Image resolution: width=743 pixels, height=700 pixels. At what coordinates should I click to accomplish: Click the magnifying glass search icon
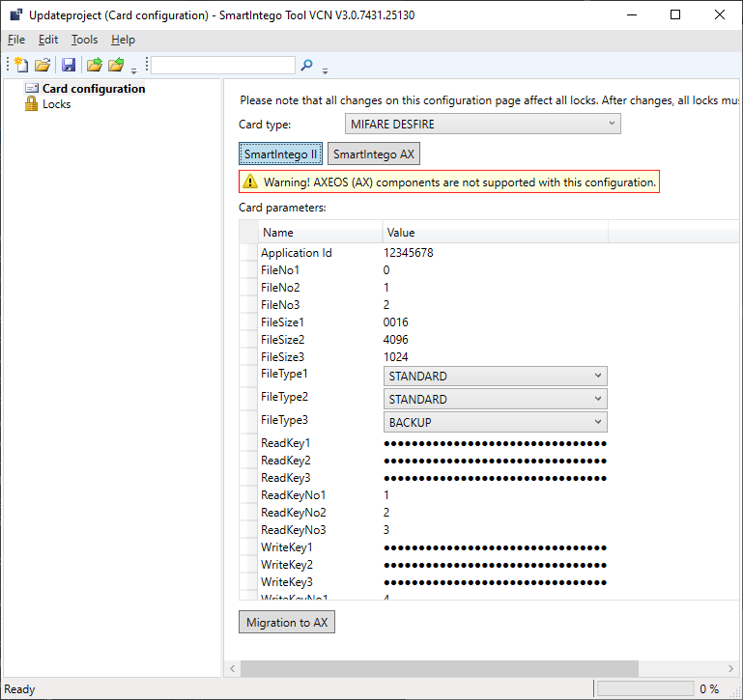click(x=306, y=65)
